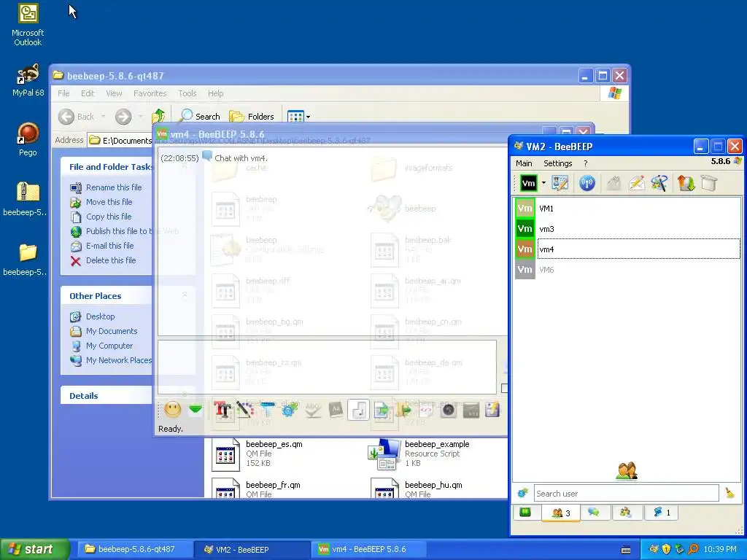Toggle Aa dictionary book icon in vm4 chat
Screen dimensions: 747x560
point(336,410)
